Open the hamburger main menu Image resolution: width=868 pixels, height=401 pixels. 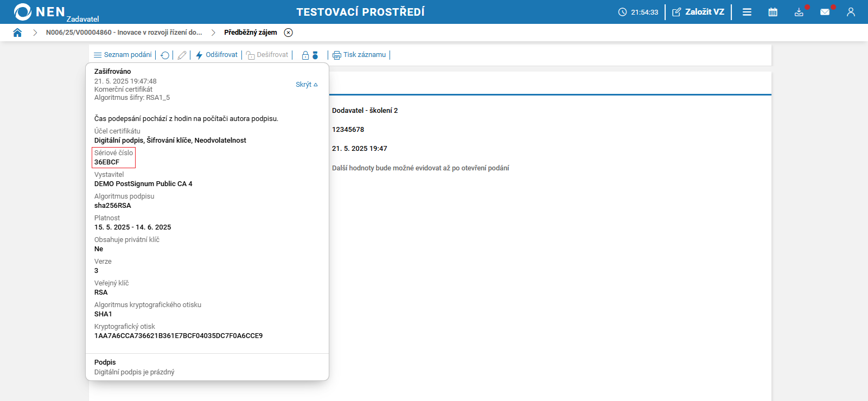pyautogui.click(x=747, y=12)
